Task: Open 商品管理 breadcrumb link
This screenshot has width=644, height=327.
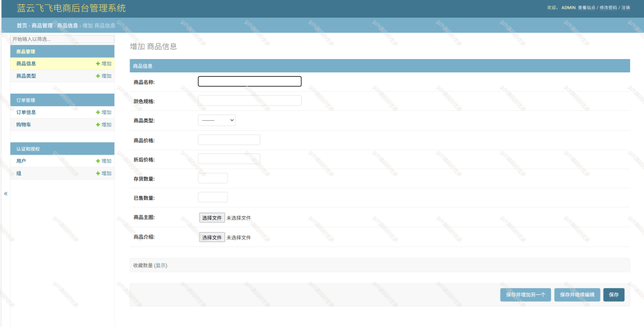Action: 42,26
